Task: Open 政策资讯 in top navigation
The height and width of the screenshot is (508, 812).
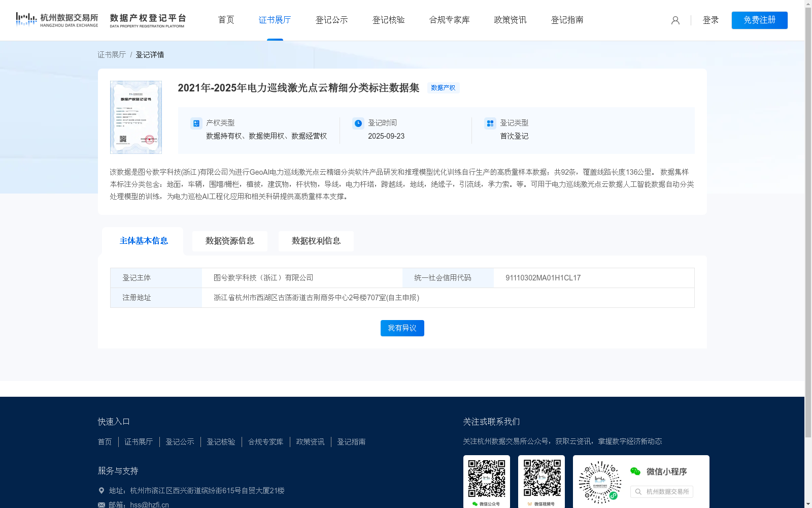Action: point(510,20)
